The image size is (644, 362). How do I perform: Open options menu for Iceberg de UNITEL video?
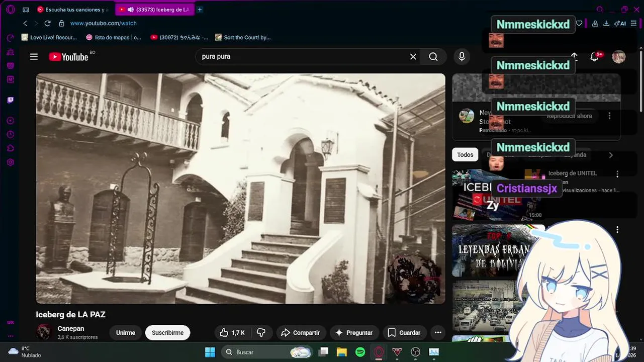click(617, 174)
